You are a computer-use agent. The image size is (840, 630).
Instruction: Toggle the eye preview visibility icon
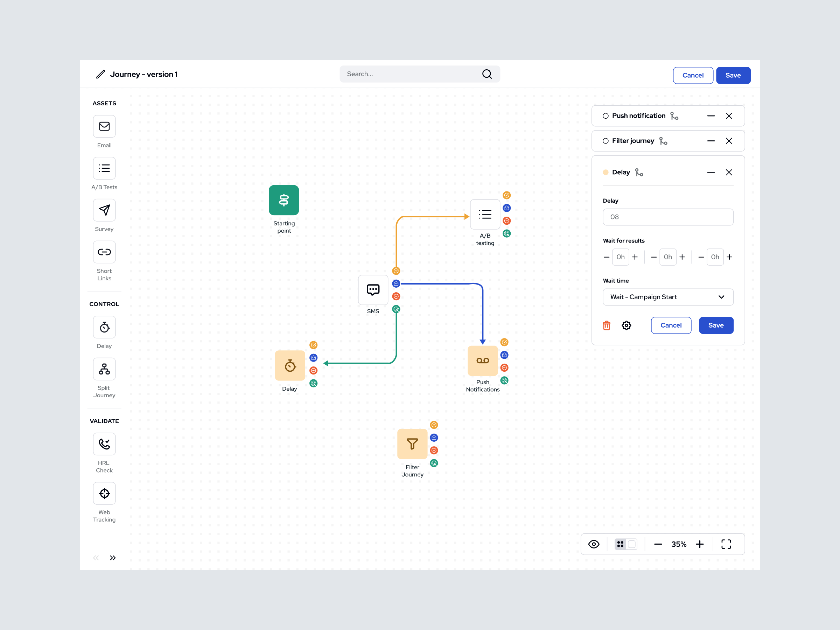tap(594, 544)
